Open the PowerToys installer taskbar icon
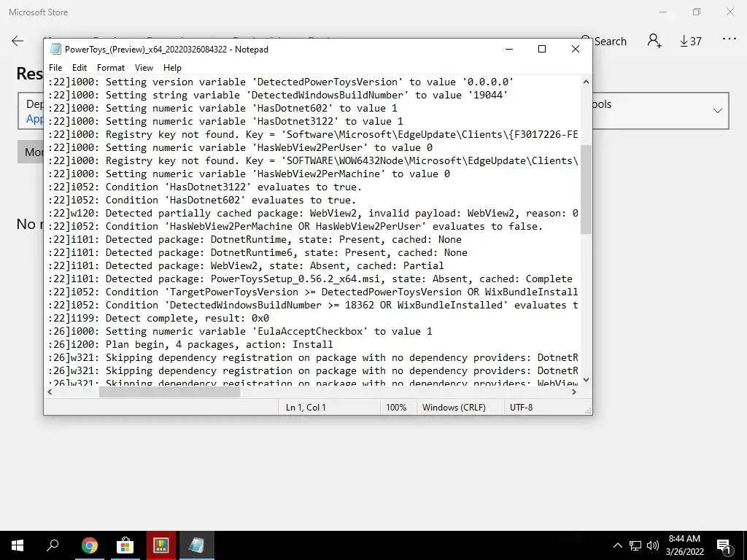 161,545
